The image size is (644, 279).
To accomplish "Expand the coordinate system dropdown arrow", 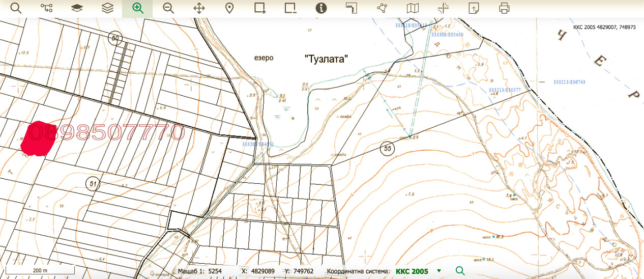I will point(439,271).
